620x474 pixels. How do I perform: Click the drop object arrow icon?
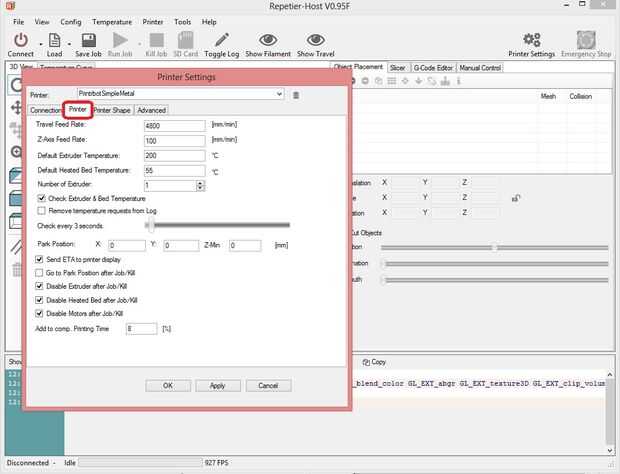tap(418, 81)
